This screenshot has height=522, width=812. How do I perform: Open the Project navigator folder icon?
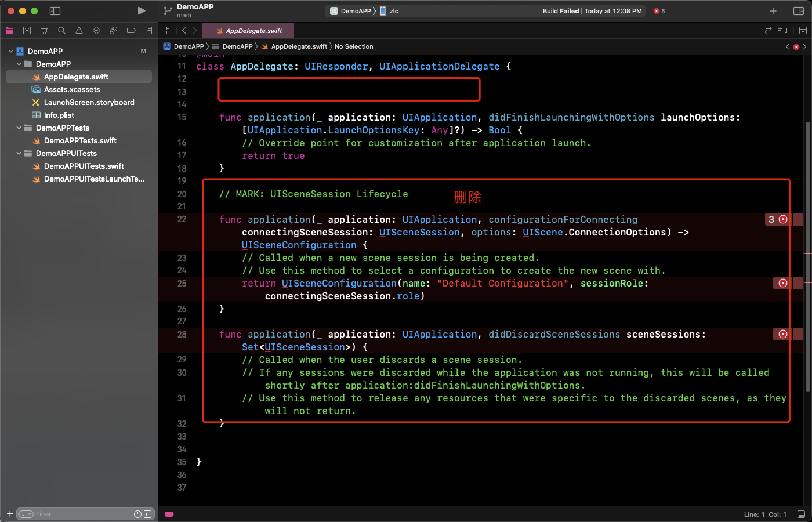[x=9, y=31]
